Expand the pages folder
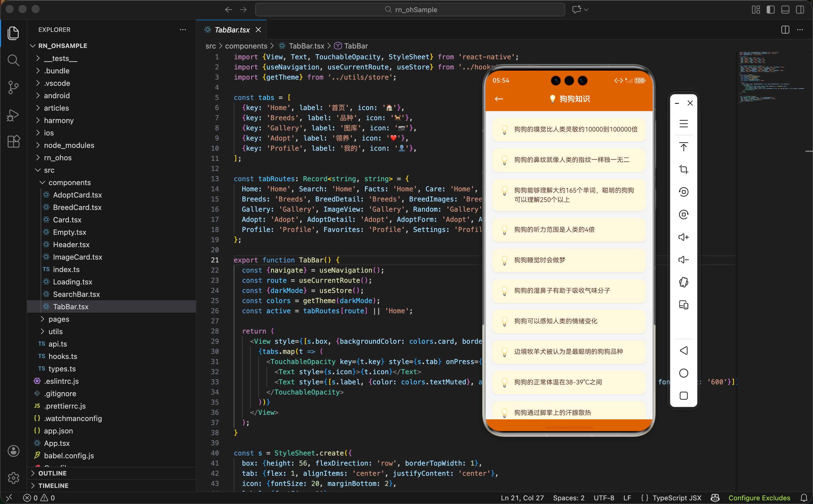Screen dimensions: 813x504 tap(59, 319)
